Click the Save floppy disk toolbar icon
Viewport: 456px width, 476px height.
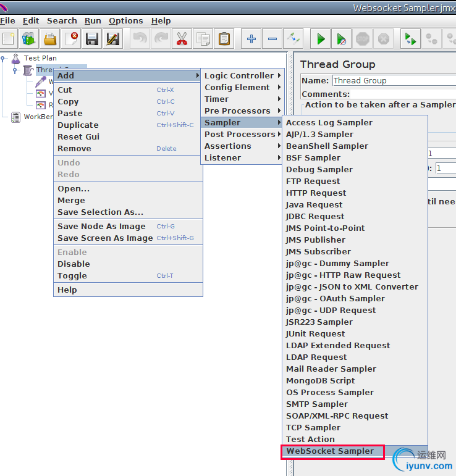click(x=92, y=39)
